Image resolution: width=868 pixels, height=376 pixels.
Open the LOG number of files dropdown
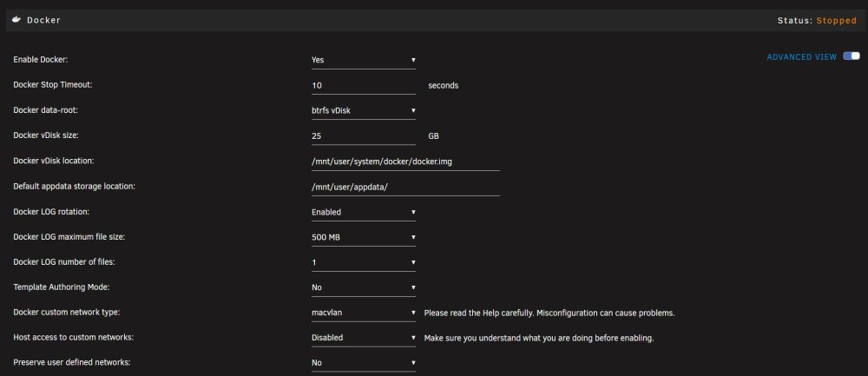[x=363, y=262]
